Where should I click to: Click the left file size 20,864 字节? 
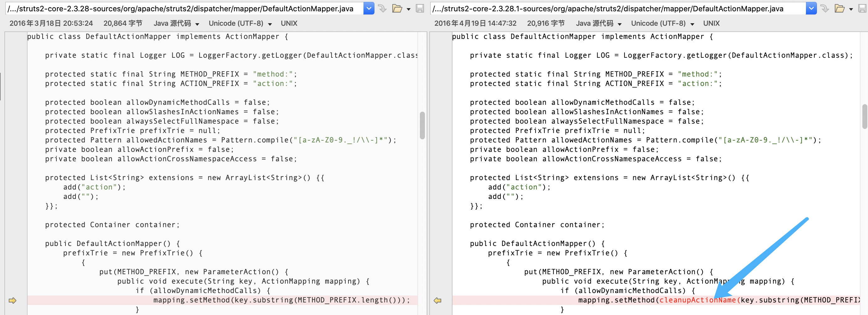(123, 23)
